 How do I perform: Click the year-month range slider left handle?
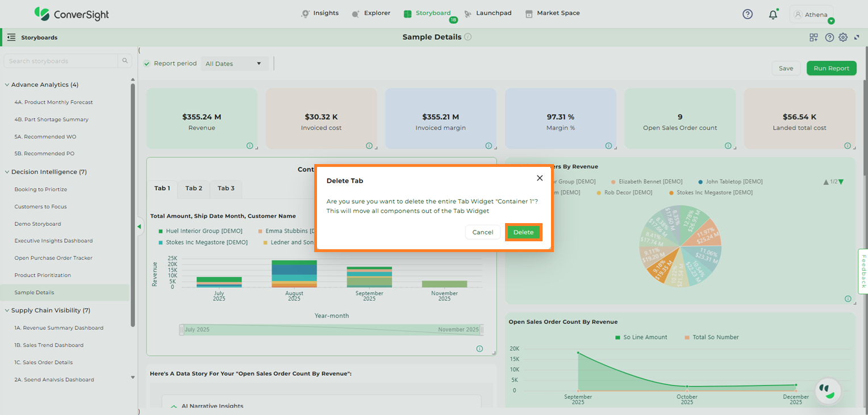click(x=181, y=330)
